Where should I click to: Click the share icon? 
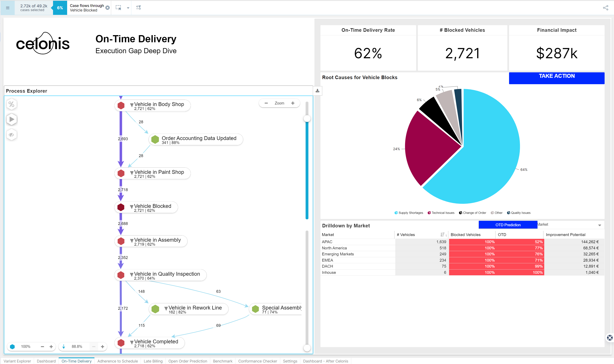(605, 8)
